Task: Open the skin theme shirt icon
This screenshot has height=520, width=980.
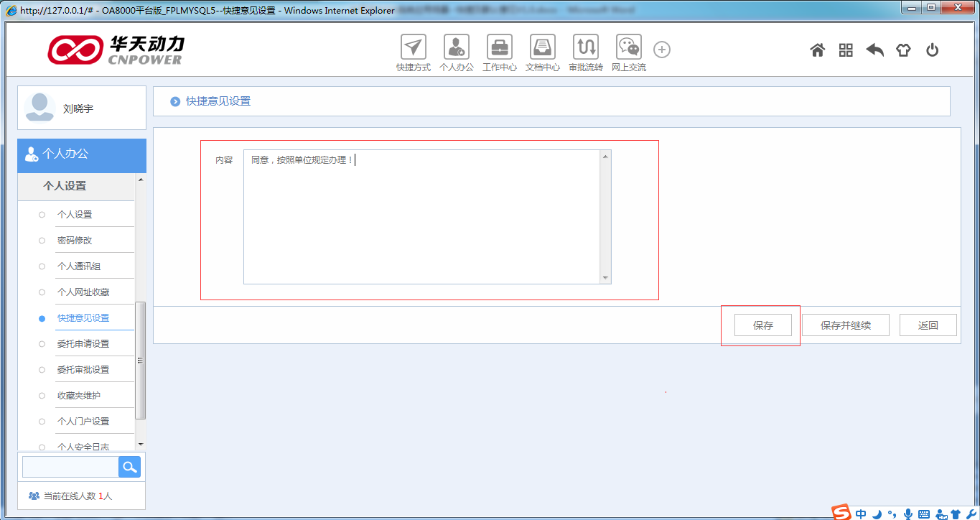Action: click(903, 50)
